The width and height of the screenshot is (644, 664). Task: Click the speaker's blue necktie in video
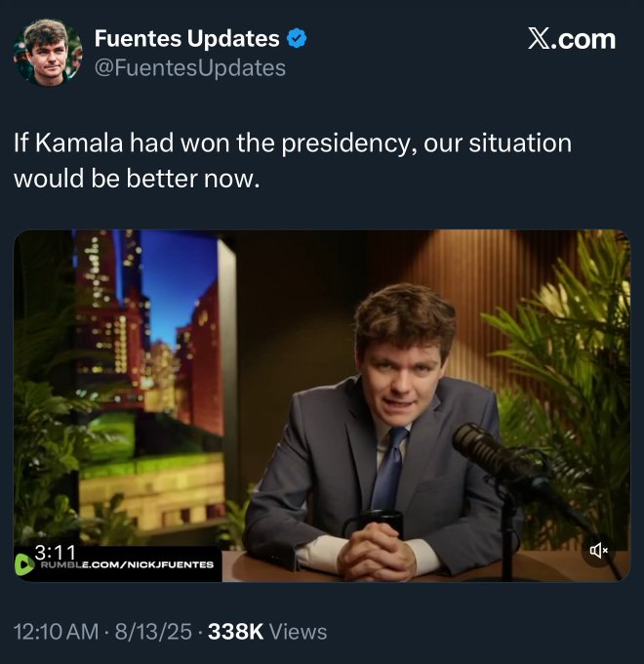[x=390, y=469]
